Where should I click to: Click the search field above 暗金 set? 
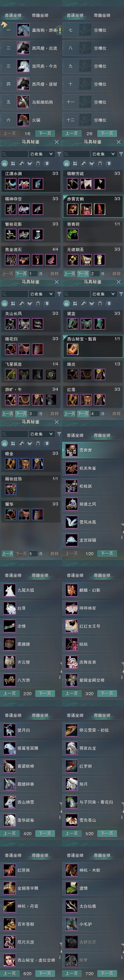[14, 434]
